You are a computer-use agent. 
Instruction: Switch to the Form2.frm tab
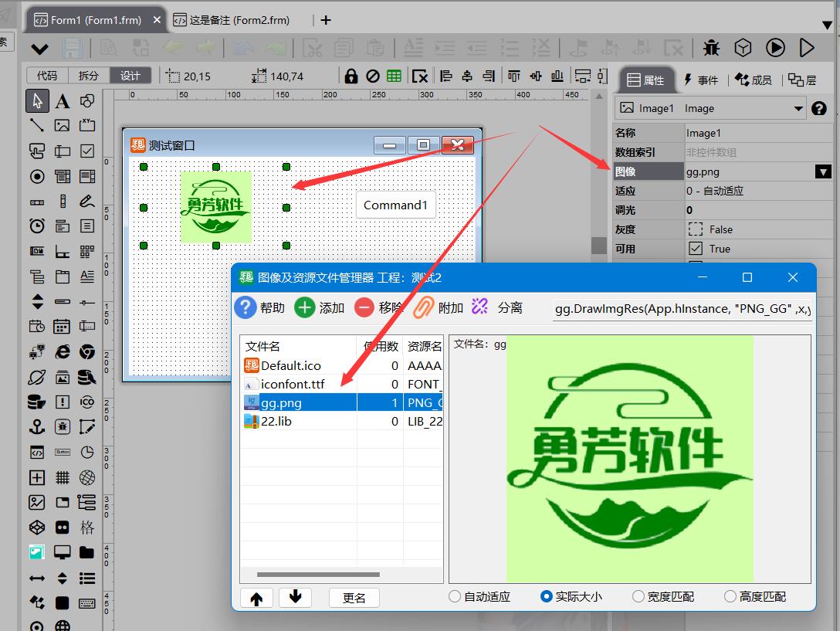[x=232, y=20]
